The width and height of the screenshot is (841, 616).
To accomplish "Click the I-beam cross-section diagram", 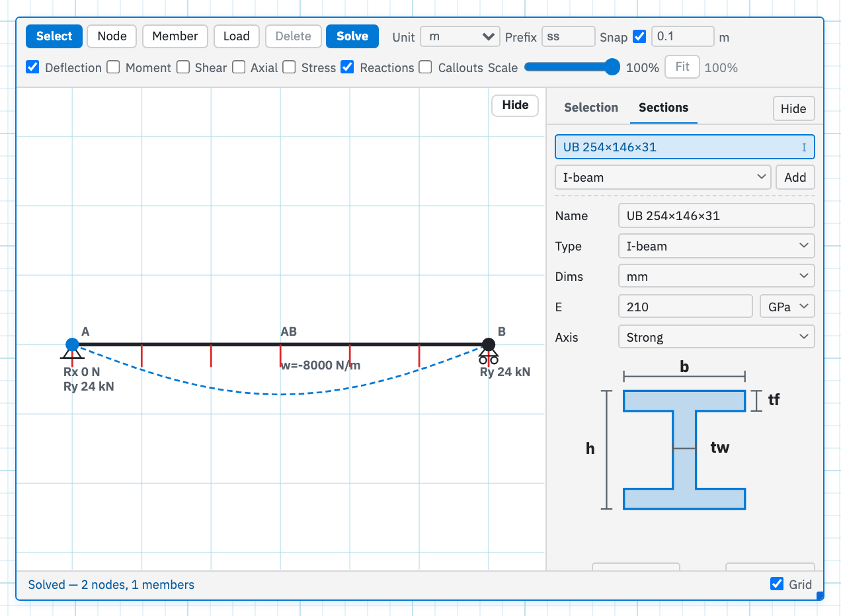I will point(684,449).
